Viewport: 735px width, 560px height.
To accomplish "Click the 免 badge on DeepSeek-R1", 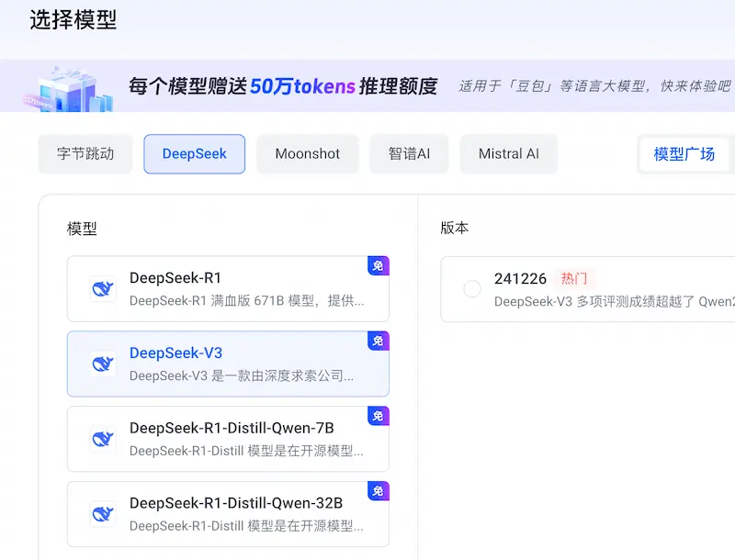I will click(378, 265).
